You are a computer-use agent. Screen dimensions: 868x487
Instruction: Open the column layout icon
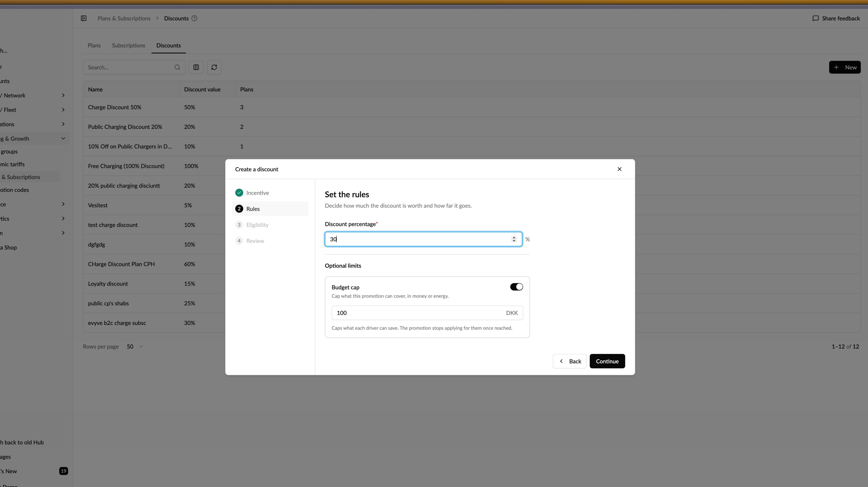pyautogui.click(x=196, y=67)
